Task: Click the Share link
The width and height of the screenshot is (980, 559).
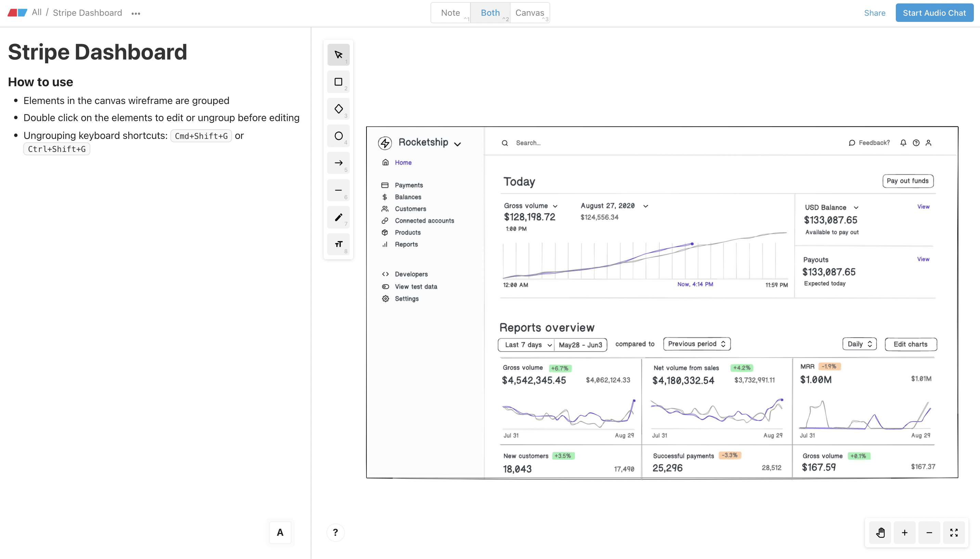Action: point(875,13)
